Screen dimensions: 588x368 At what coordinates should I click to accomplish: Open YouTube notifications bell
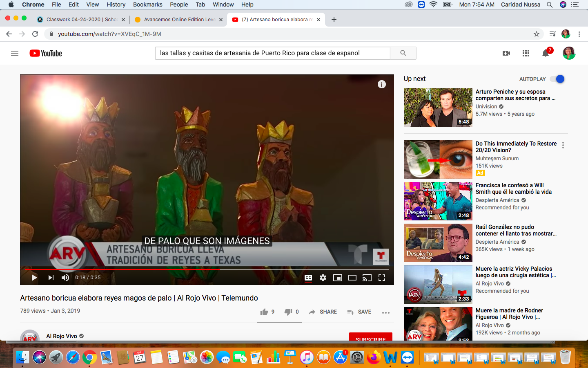click(x=546, y=53)
